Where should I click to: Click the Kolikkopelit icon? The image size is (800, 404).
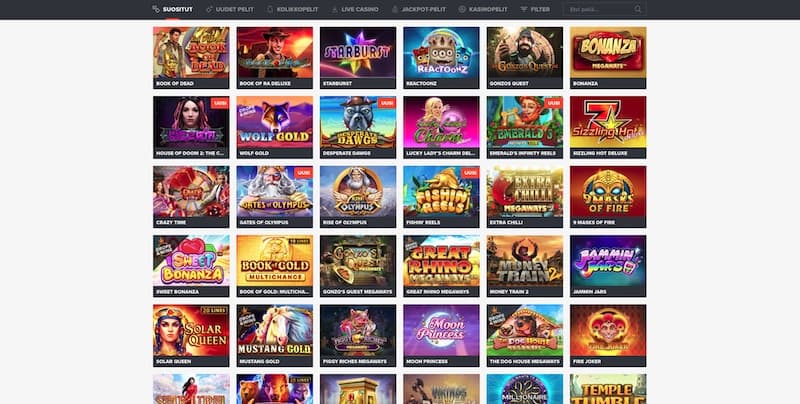(270, 9)
